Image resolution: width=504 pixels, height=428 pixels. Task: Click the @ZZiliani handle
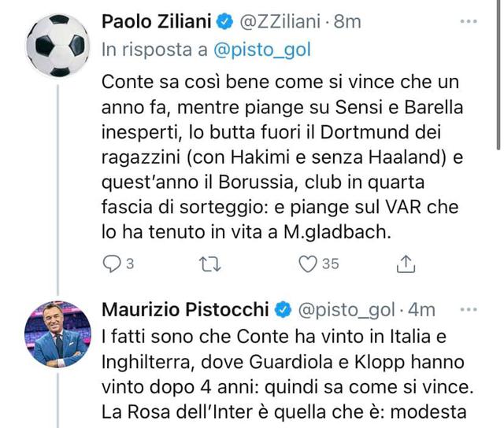pyautogui.click(x=280, y=22)
